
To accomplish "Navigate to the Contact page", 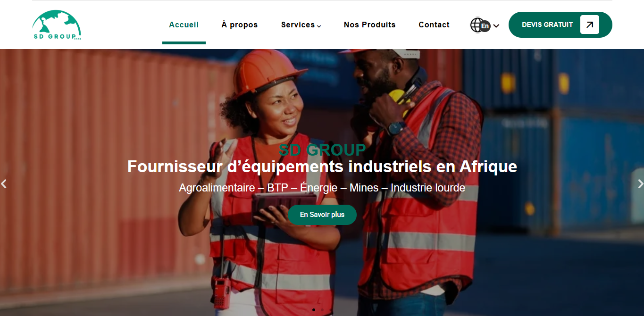I will pyautogui.click(x=434, y=25).
